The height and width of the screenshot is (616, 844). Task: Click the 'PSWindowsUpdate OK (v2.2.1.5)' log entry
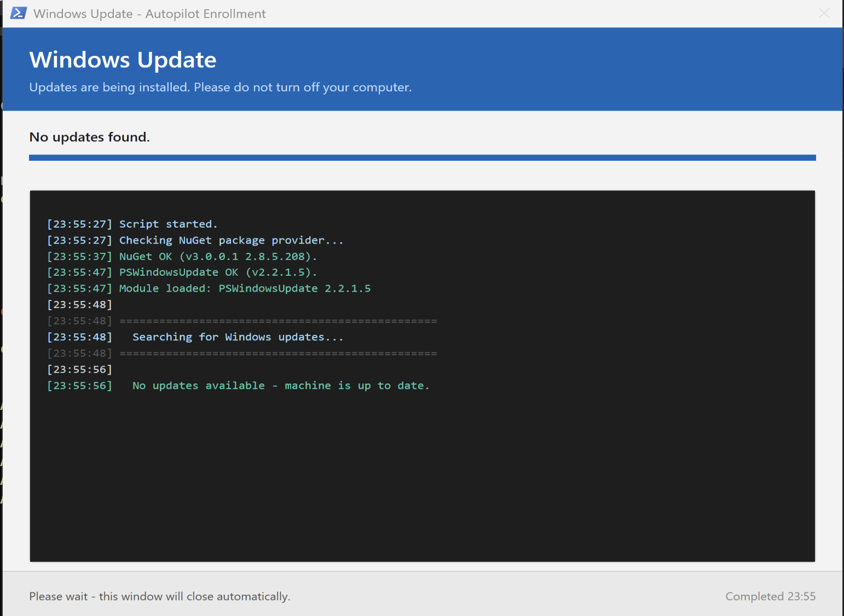182,272
